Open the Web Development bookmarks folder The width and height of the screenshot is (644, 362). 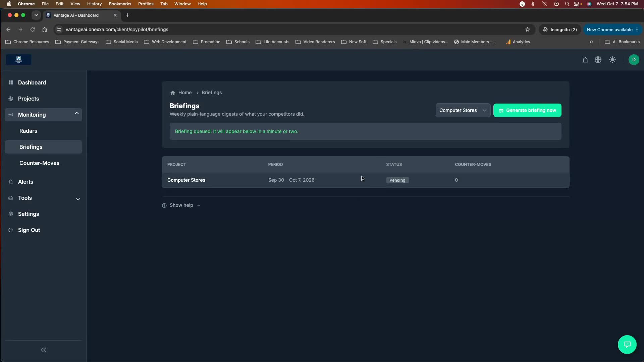[165, 42]
